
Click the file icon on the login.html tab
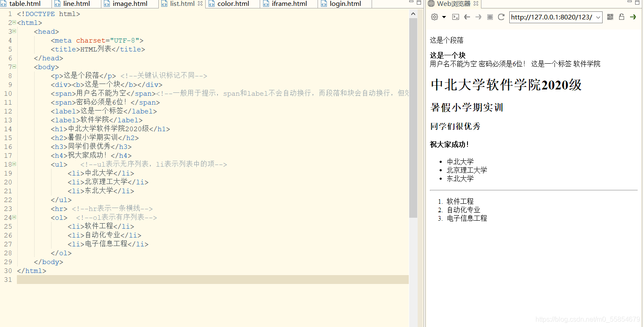(x=324, y=4)
